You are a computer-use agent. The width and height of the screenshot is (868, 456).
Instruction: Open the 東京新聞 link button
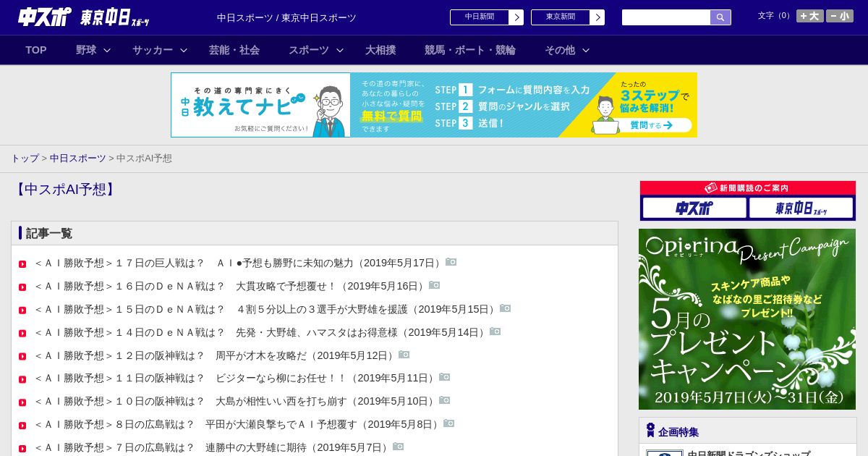[560, 17]
